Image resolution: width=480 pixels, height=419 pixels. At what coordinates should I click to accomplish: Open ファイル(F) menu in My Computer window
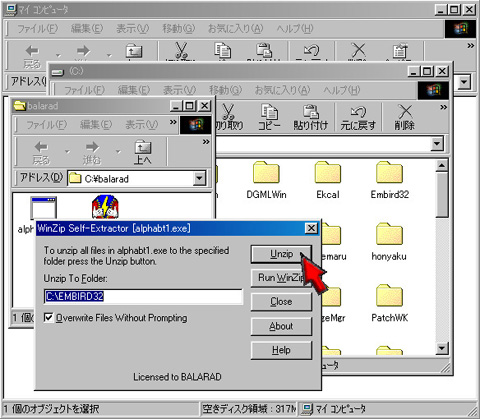click(37, 29)
